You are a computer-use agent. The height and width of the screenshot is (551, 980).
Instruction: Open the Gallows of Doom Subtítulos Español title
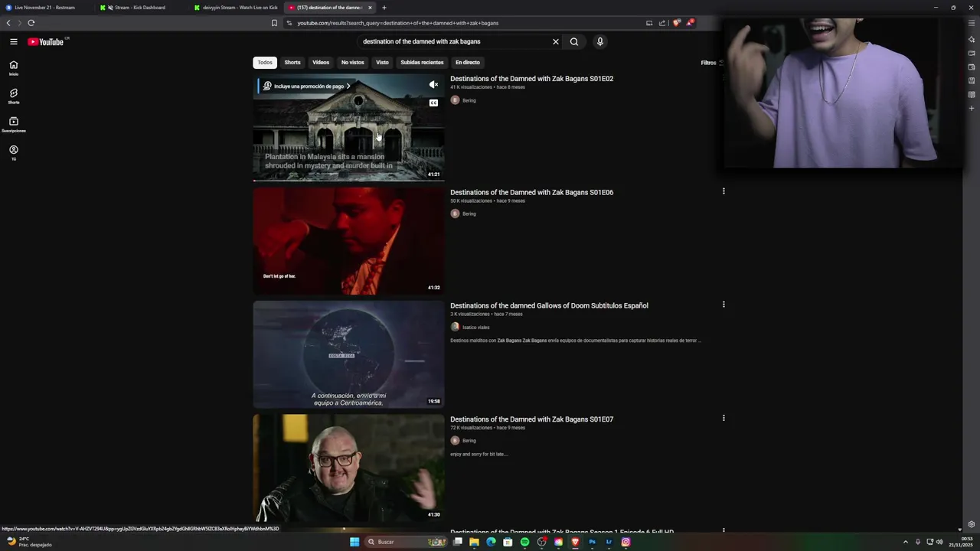[x=549, y=305]
